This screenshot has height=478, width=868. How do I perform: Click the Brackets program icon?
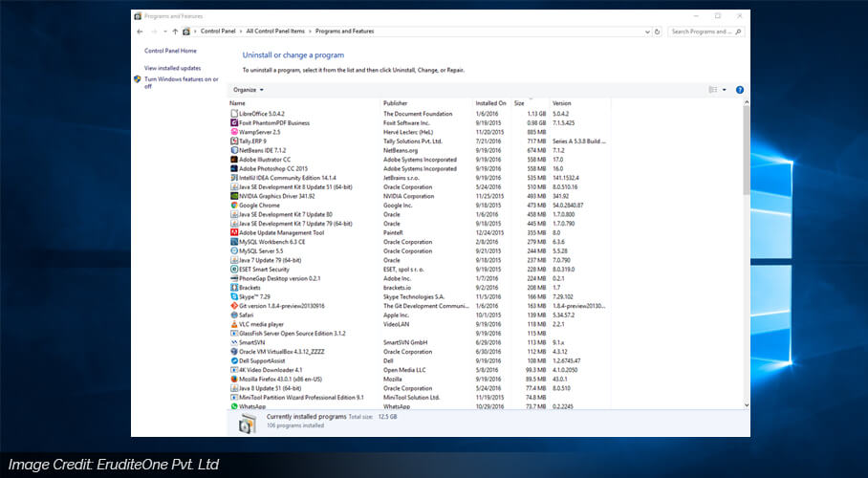coord(234,288)
